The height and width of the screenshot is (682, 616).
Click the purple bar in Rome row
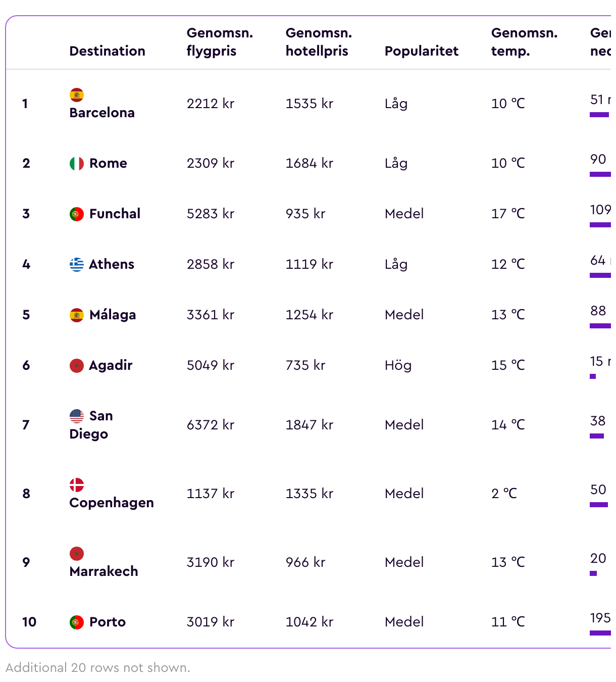[x=600, y=174]
